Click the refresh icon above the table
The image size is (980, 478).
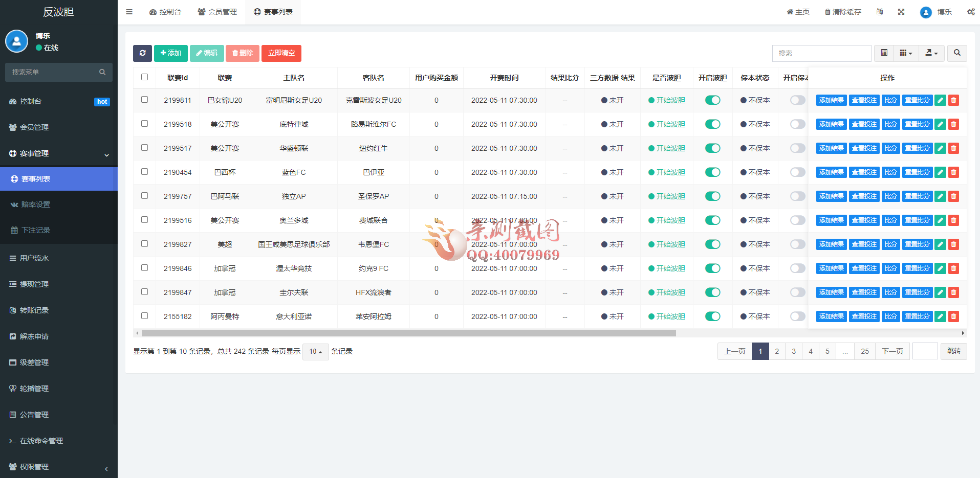(x=143, y=53)
